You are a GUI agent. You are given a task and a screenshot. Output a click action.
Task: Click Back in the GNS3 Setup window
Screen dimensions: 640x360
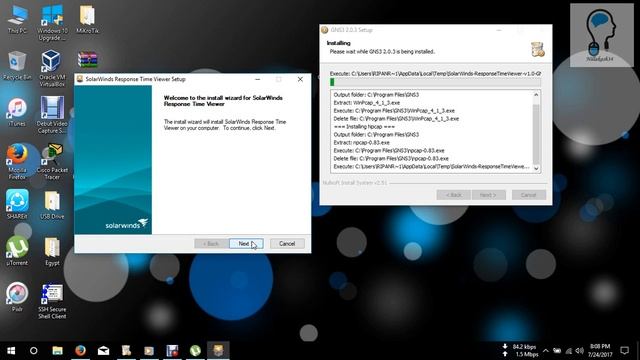pyautogui.click(x=453, y=195)
